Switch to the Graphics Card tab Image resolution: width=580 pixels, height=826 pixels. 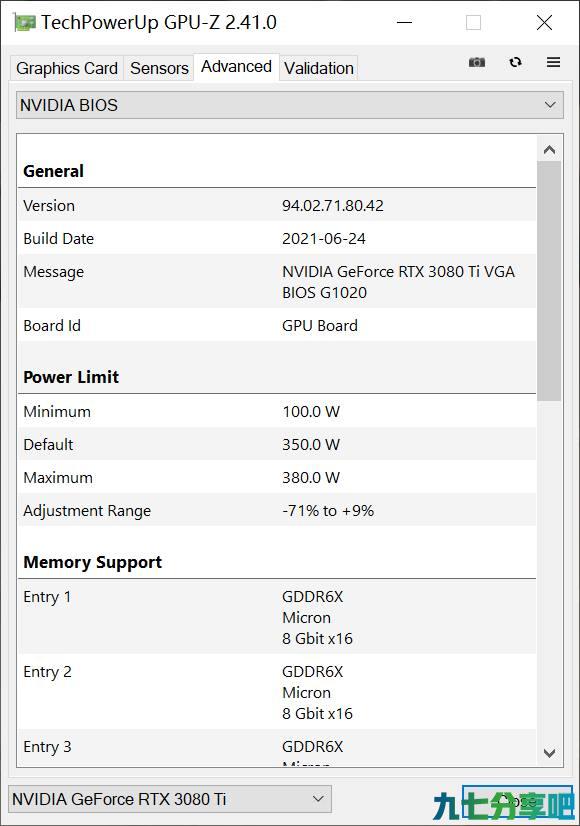67,68
